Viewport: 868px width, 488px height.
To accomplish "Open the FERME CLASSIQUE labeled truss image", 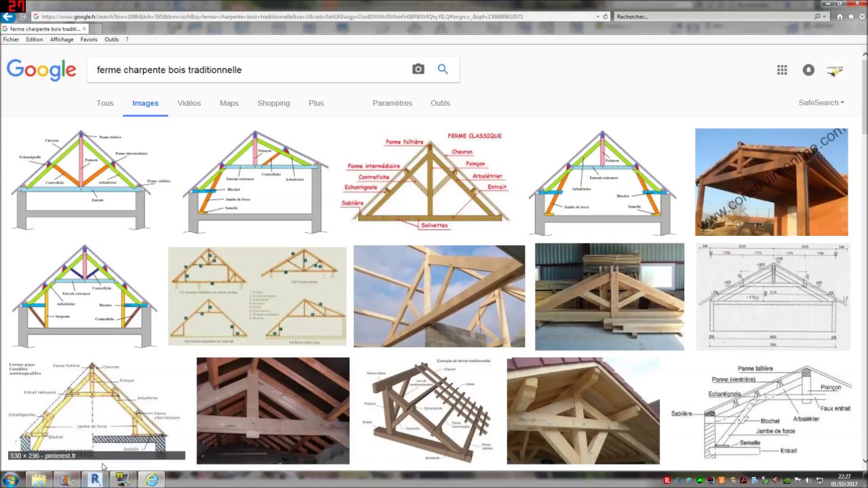I will point(431,180).
